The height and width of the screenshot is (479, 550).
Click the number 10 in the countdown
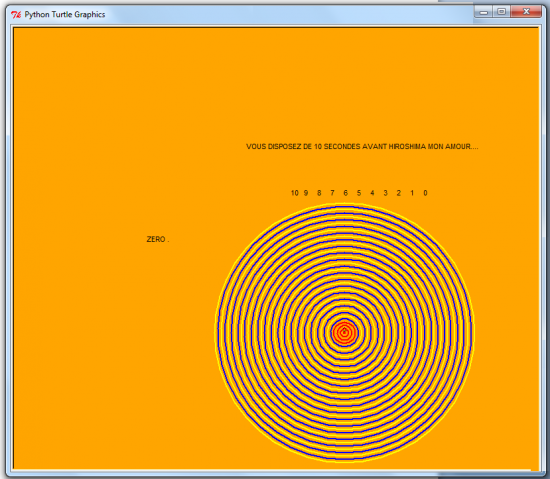[x=295, y=193]
